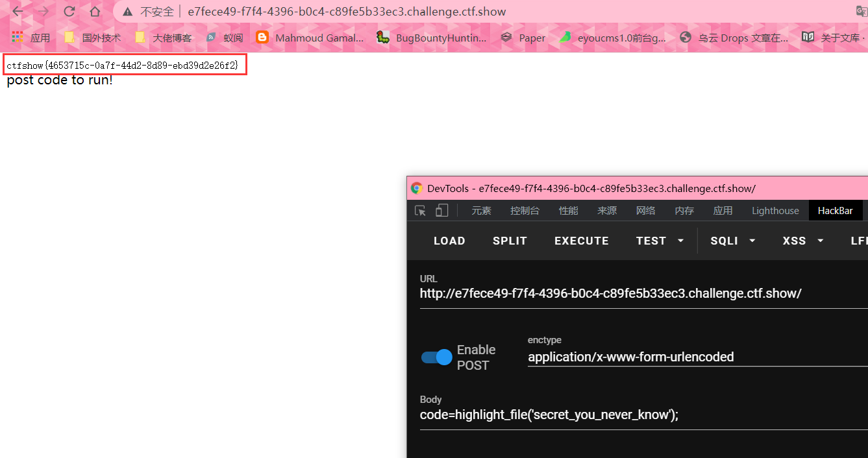Open the Mahmoud Gamal blogger bookmark
868x458 pixels.
pyautogui.click(x=310, y=38)
